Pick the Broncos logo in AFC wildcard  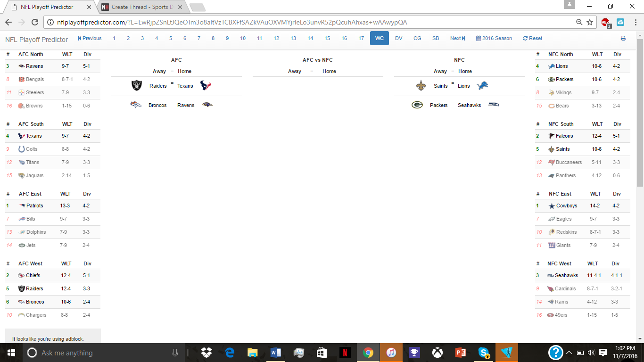click(136, 105)
